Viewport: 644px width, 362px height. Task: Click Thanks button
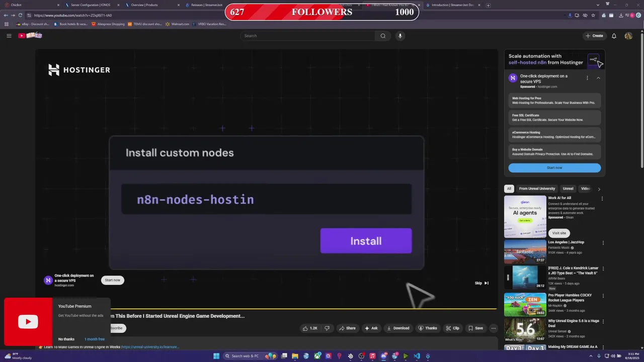pos(428,328)
